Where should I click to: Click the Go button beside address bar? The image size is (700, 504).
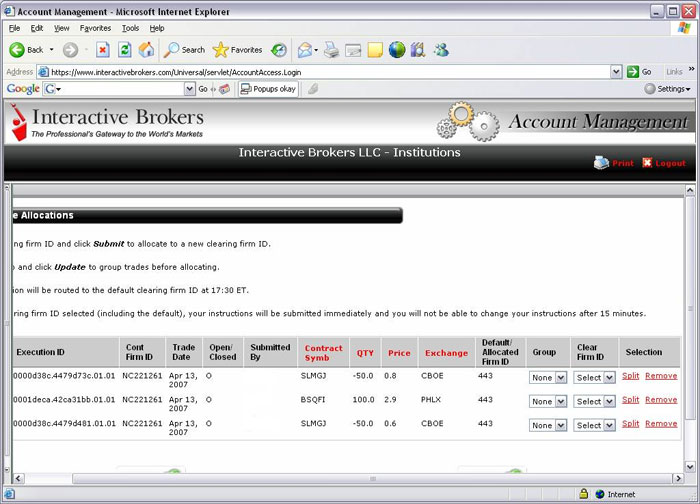[x=640, y=72]
